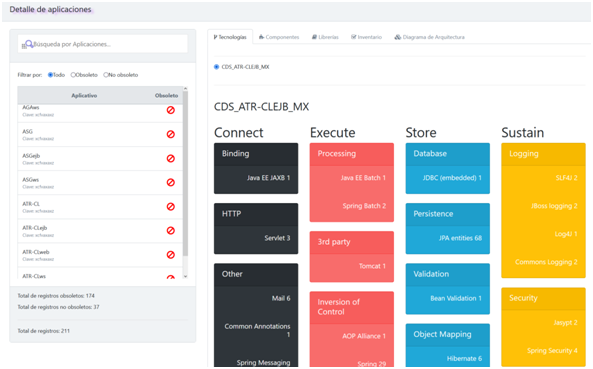
Task: Switch to the Componentes tab
Action: click(x=279, y=37)
